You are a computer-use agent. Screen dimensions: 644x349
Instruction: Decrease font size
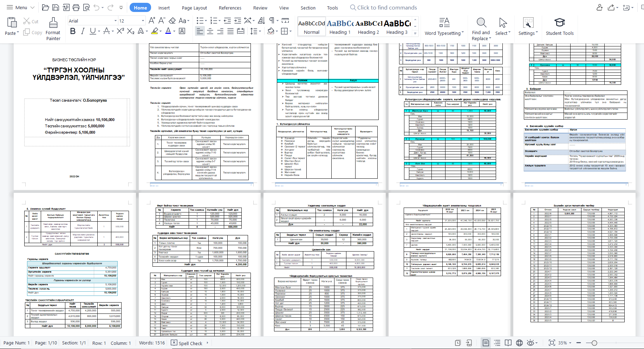tap(162, 20)
